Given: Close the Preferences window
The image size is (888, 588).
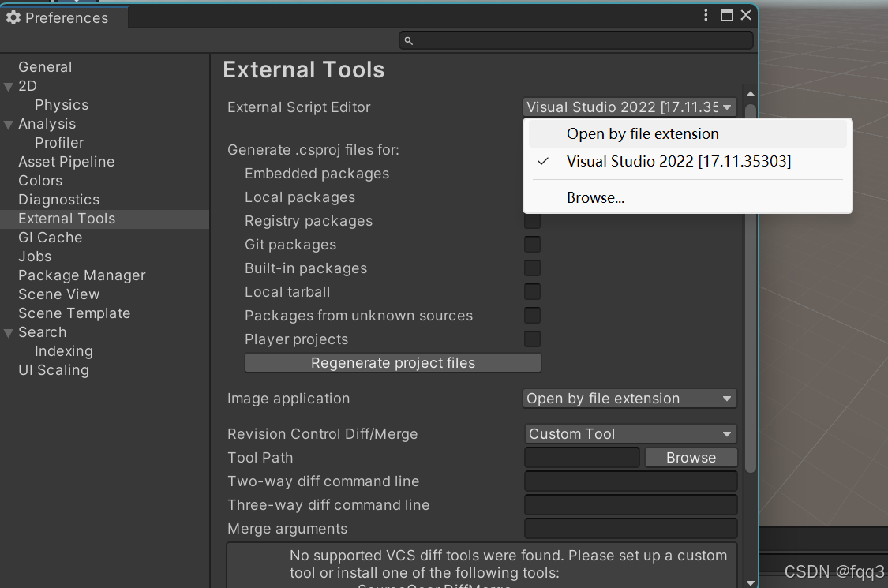Looking at the screenshot, I should tap(746, 15).
